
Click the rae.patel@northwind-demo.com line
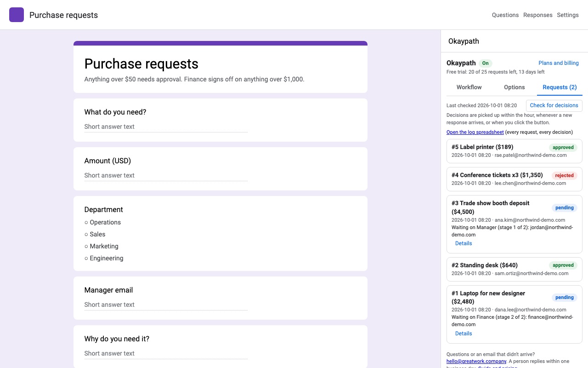(509, 155)
